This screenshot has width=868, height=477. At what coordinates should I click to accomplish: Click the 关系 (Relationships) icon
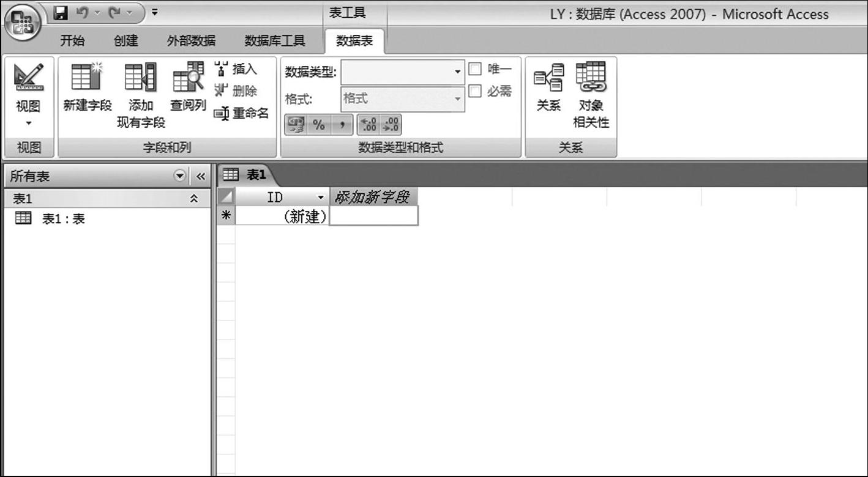point(548,77)
